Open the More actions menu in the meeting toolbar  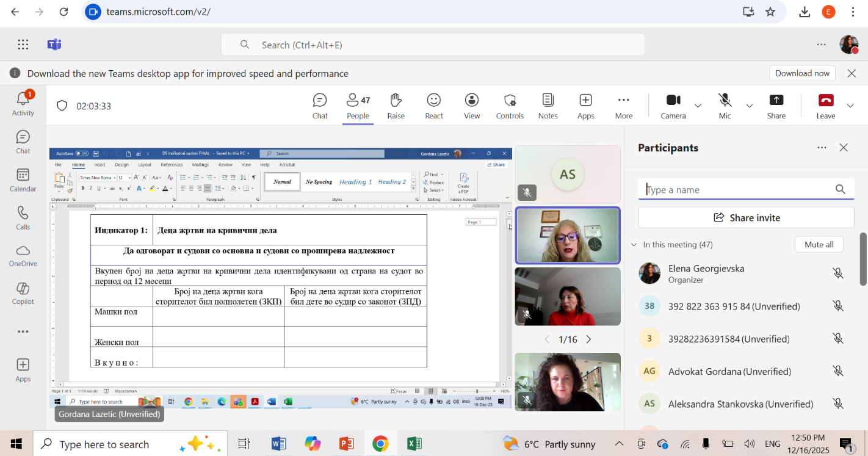pyautogui.click(x=623, y=106)
